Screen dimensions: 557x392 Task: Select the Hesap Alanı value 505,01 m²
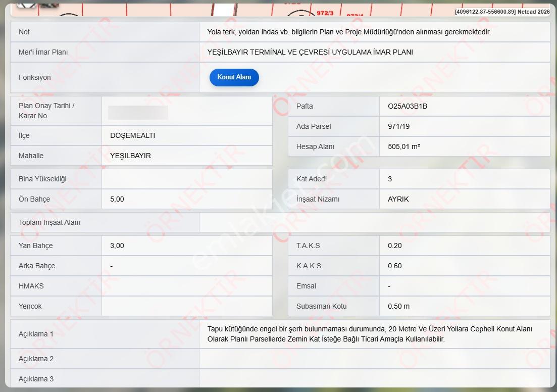tap(404, 147)
